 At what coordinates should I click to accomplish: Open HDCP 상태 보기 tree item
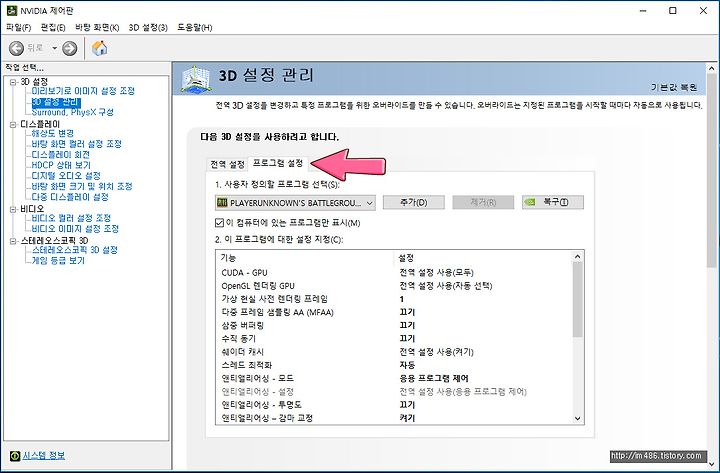pos(61,165)
